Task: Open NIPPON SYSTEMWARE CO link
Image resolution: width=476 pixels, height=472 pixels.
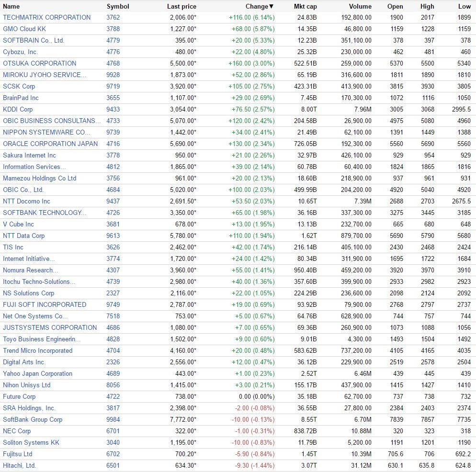Action: [46, 132]
